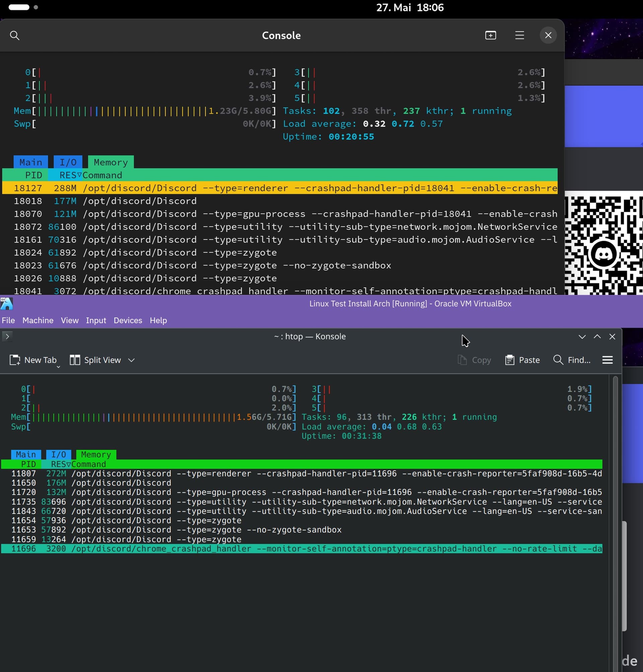Expand the Split View dropdown chevron
The image size is (643, 672).
click(131, 360)
